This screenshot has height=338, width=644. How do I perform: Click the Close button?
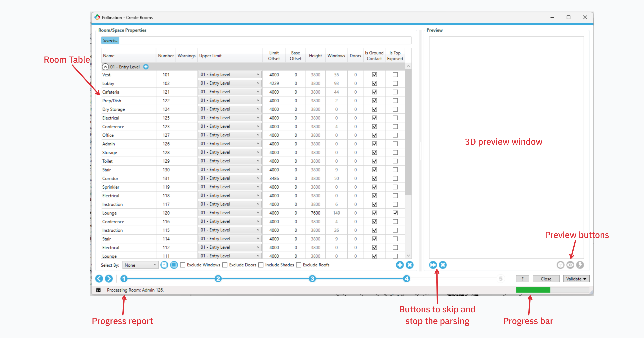pyautogui.click(x=546, y=279)
